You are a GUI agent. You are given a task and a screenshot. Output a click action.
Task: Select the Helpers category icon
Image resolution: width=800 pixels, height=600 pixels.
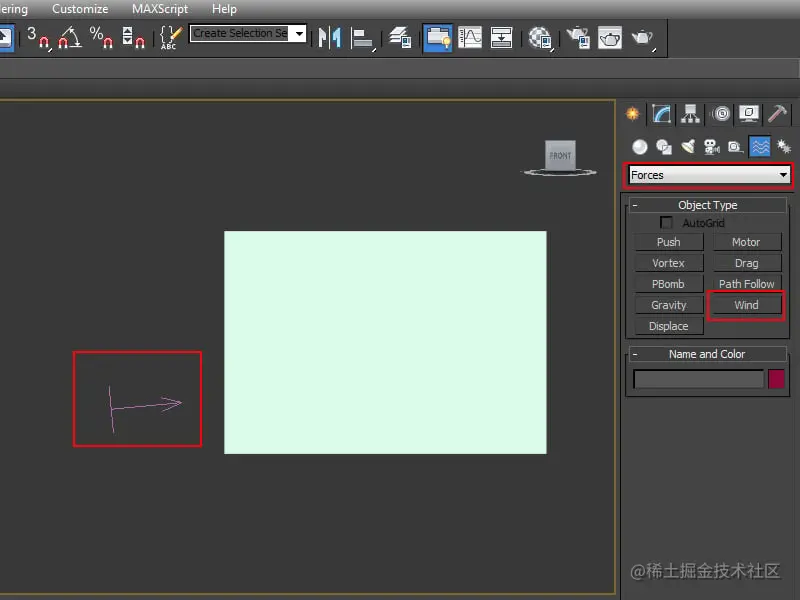tap(735, 147)
